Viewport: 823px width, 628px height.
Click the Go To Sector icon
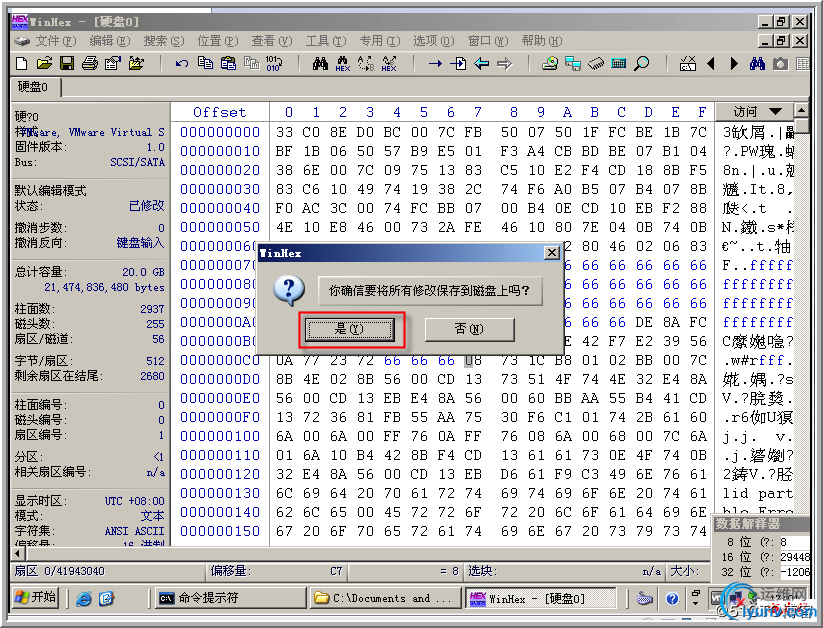point(458,64)
